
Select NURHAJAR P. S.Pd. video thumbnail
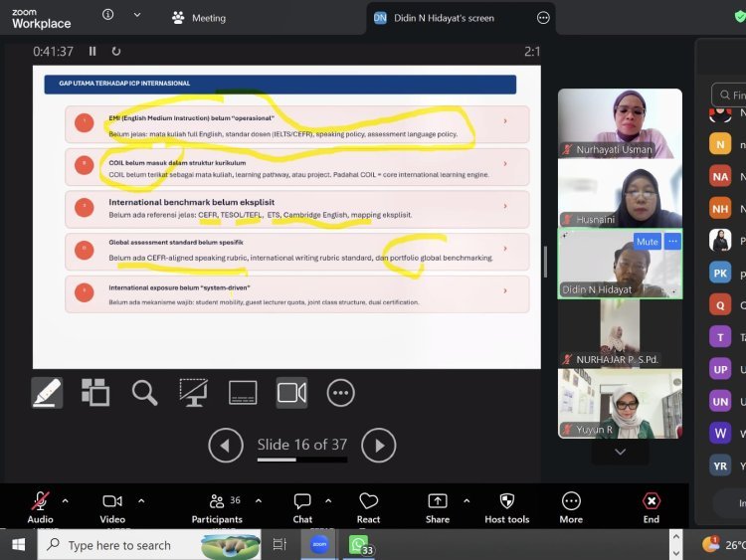click(620, 333)
